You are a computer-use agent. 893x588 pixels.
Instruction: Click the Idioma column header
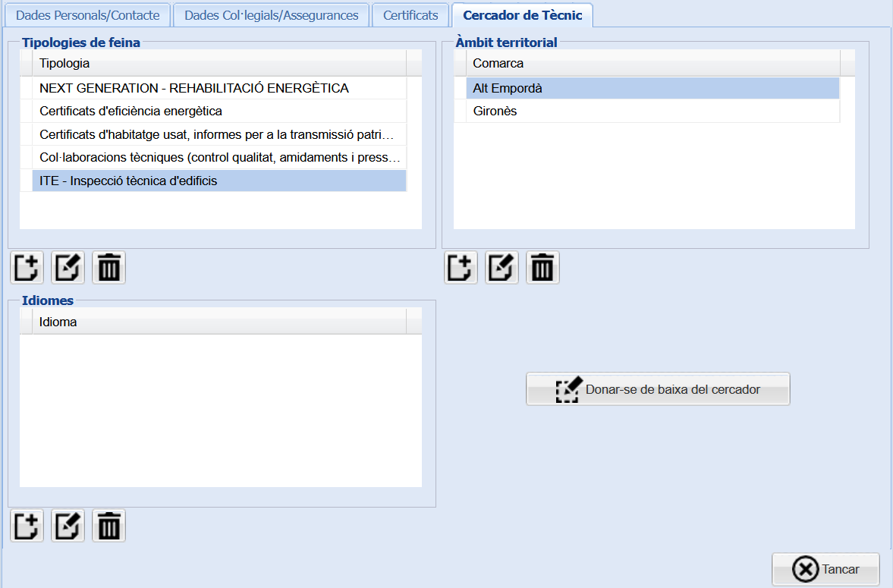[x=219, y=322]
